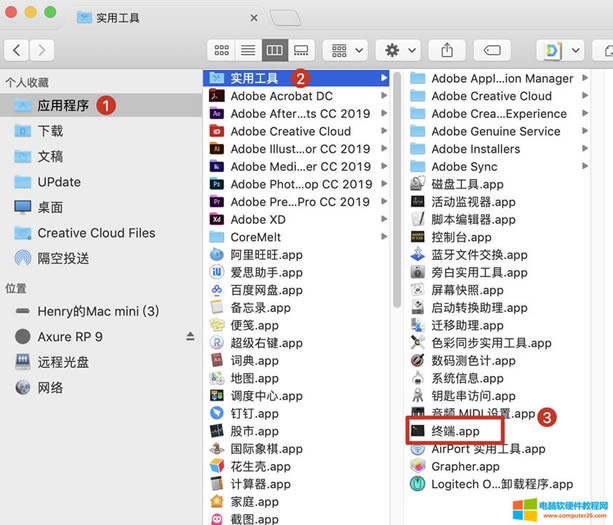Select 终端.app Terminal icon

pyautogui.click(x=418, y=431)
